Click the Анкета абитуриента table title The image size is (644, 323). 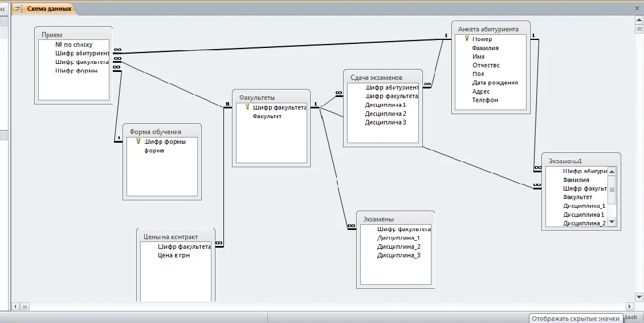pos(488,29)
